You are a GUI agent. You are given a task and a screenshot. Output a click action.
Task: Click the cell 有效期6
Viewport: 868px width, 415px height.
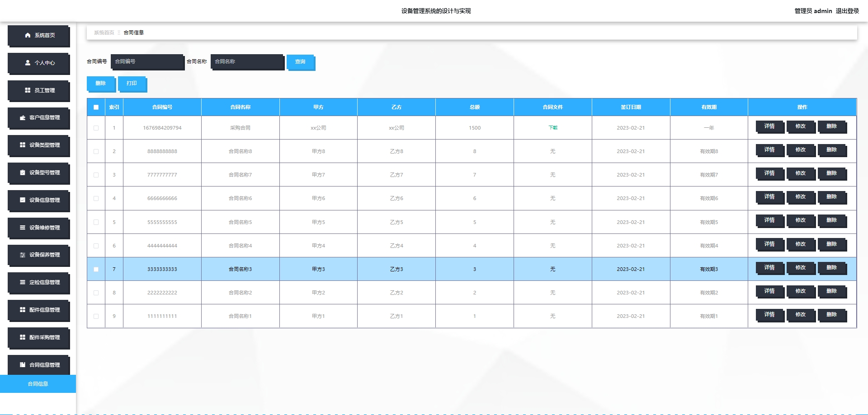point(709,198)
